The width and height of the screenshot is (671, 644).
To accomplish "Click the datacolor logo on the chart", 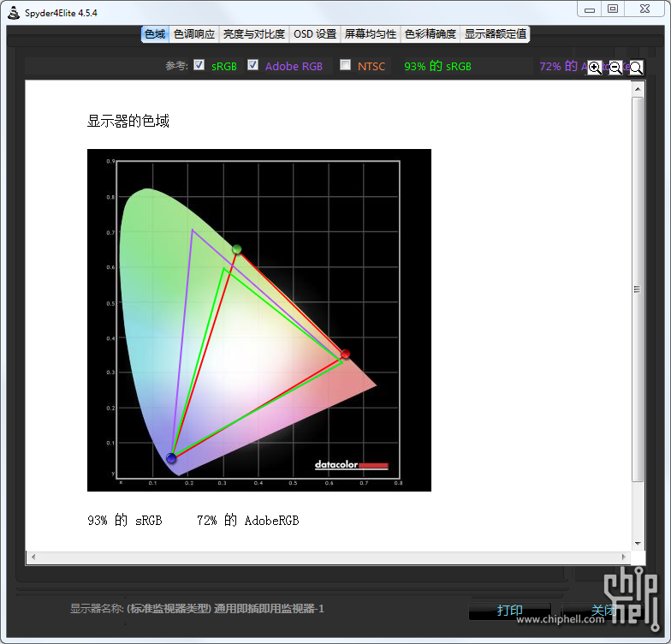I will pyautogui.click(x=351, y=464).
